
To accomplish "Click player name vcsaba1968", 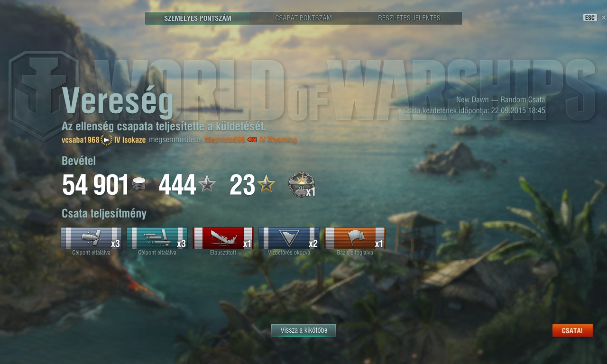I will tap(81, 140).
